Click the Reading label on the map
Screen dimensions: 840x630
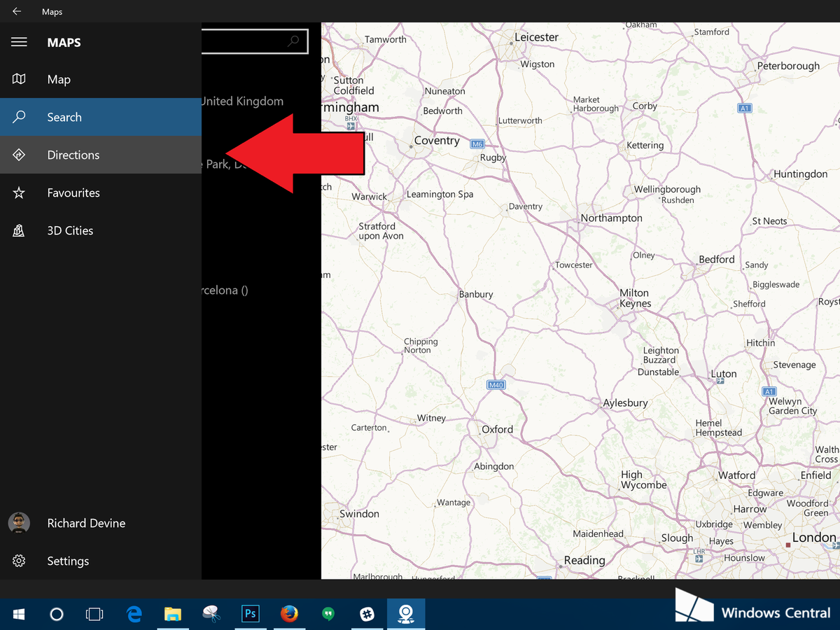584,560
